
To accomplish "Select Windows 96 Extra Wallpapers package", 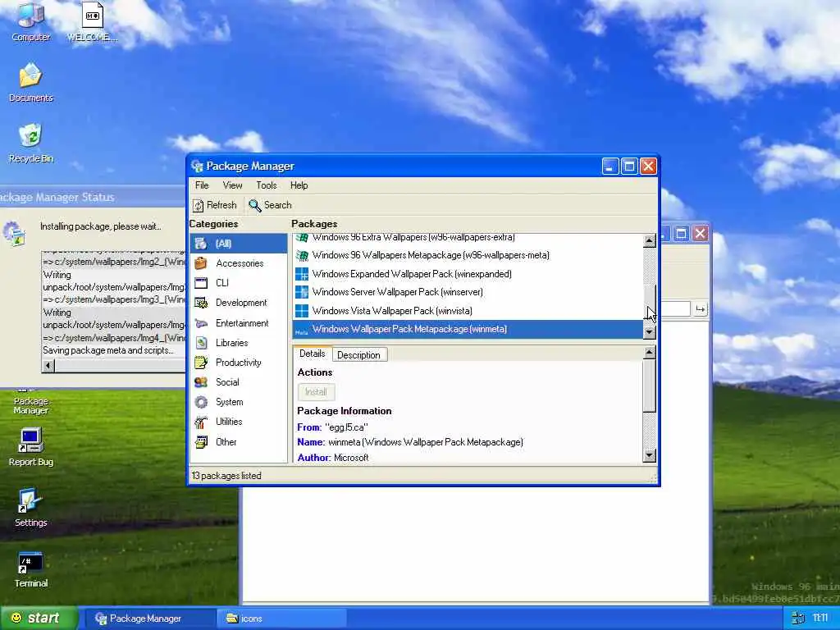I will tap(468, 237).
